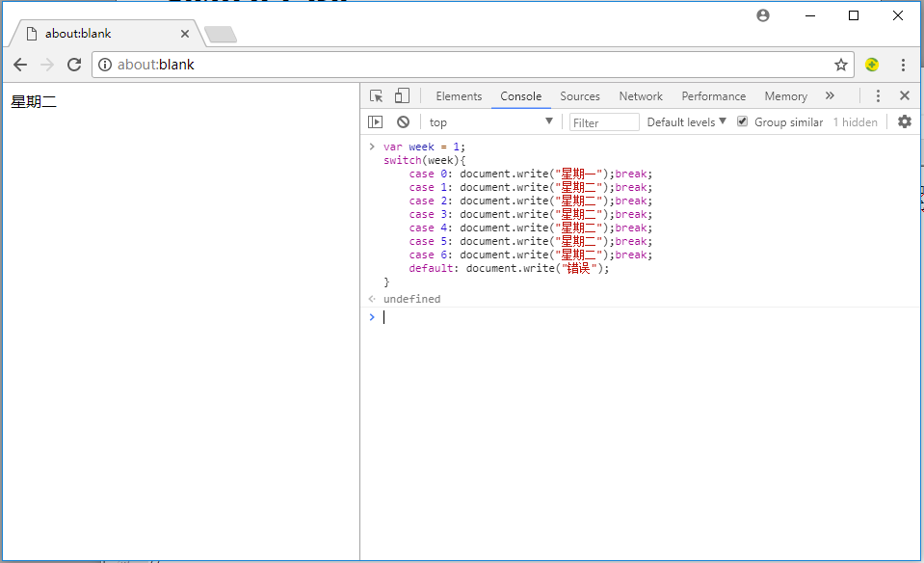
Task: Select the inspect element picker icon
Action: 377,96
